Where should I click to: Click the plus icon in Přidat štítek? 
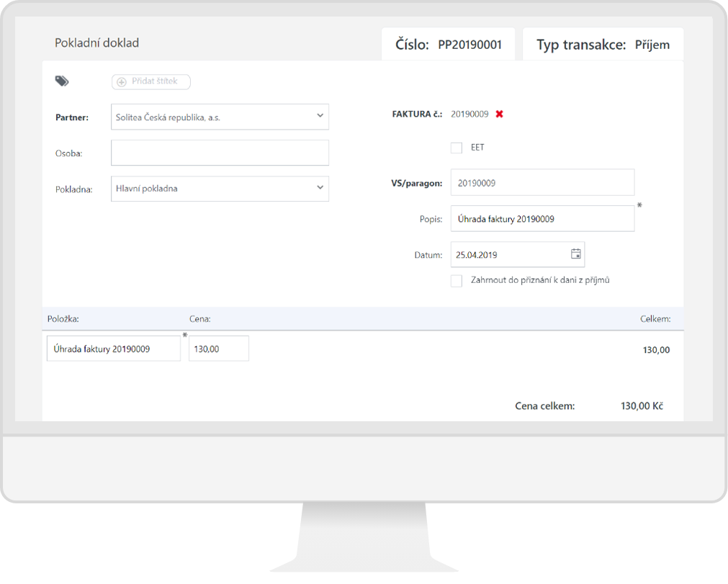click(x=122, y=82)
